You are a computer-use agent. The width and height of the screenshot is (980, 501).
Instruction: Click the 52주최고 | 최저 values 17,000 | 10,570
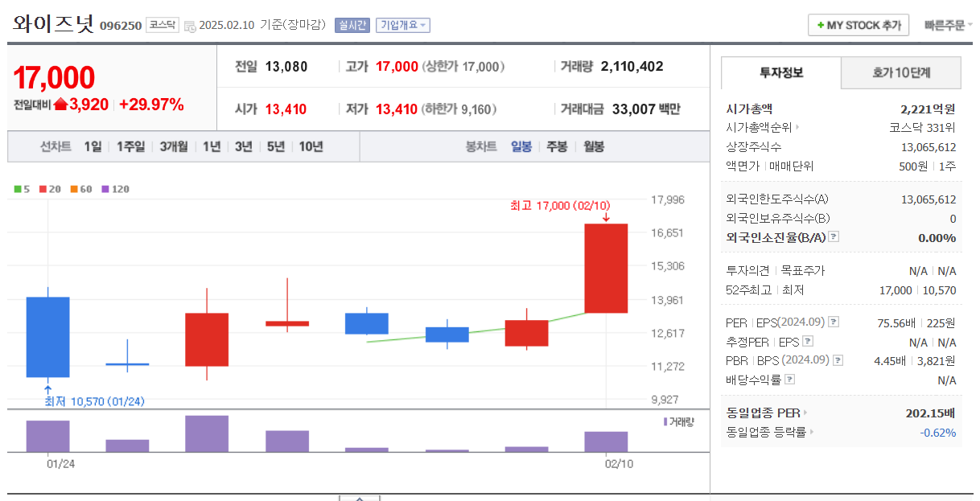(918, 290)
